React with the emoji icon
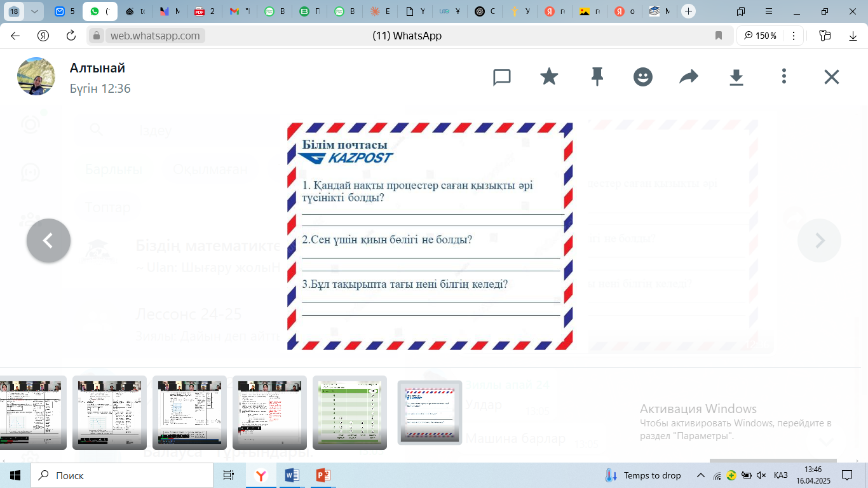The height and width of the screenshot is (488, 868). pyautogui.click(x=643, y=78)
